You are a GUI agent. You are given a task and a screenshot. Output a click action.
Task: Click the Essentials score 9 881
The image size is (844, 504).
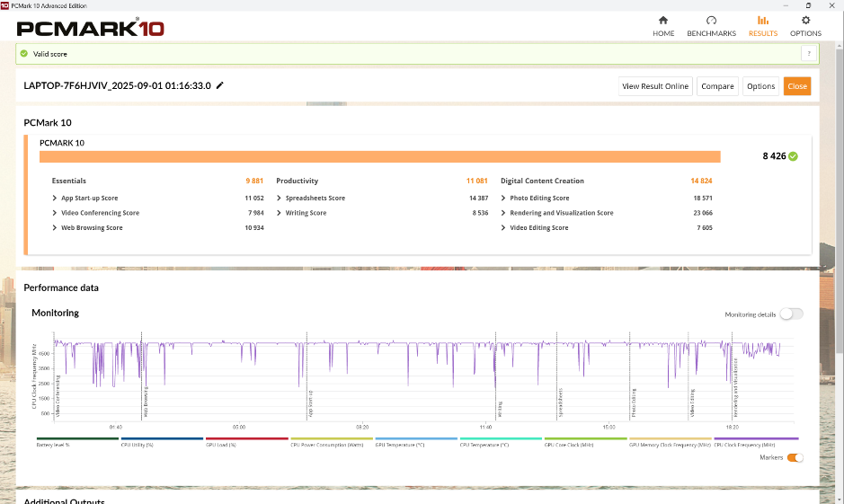(254, 181)
